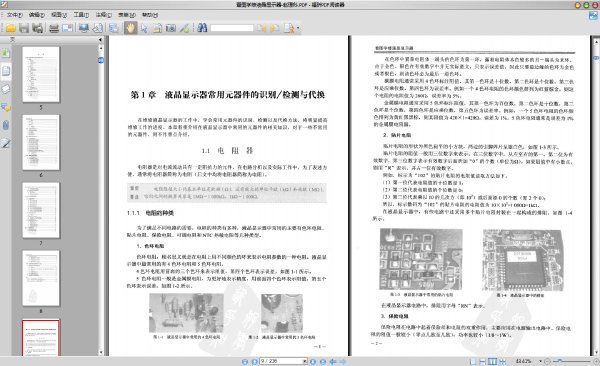Image resolution: width=600 pixels, height=366 pixels.
Task: Open the 工具 (Tools) menu
Action: point(81,15)
